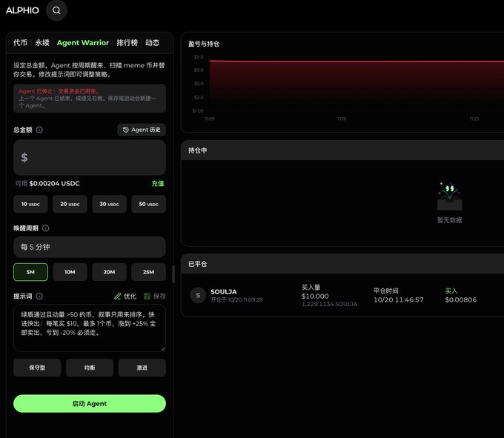Show info icon beside 总金额

(39, 130)
